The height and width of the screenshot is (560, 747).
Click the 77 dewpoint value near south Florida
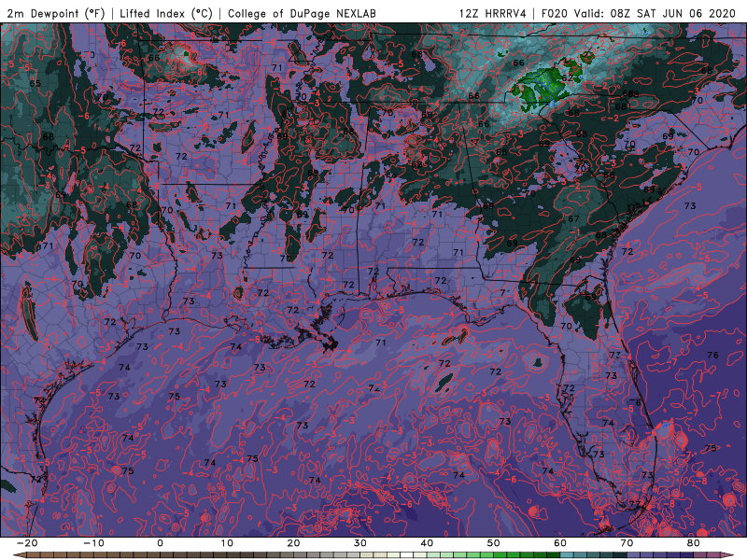[635, 504]
